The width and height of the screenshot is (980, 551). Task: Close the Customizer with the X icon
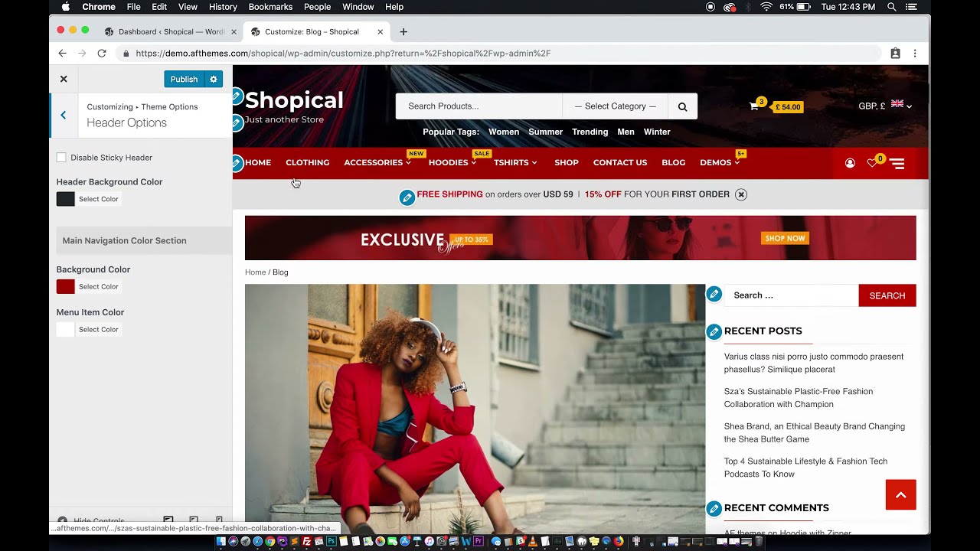(x=64, y=79)
